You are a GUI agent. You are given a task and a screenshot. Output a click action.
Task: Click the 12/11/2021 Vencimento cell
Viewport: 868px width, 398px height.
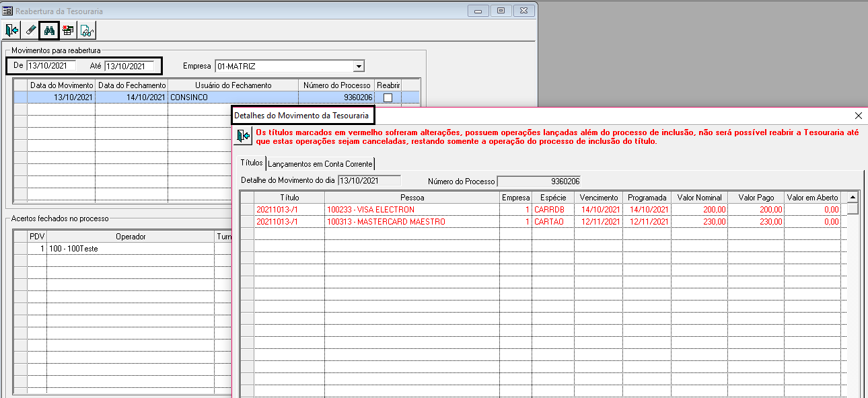click(599, 221)
